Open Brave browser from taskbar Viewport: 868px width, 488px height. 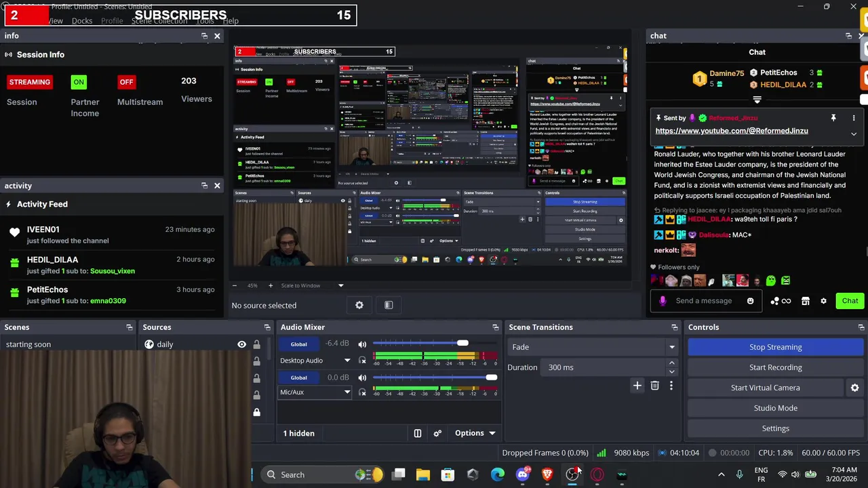click(x=547, y=474)
